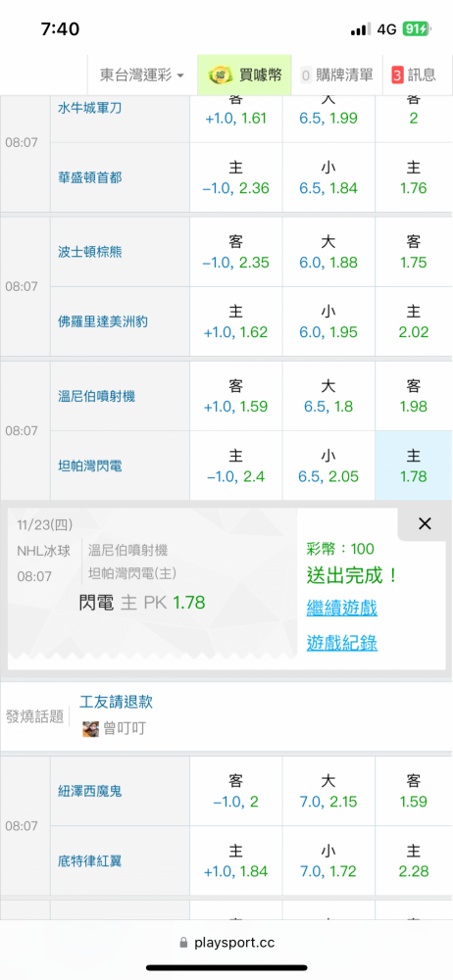Tap the battery indicator in status bar

(x=416, y=29)
